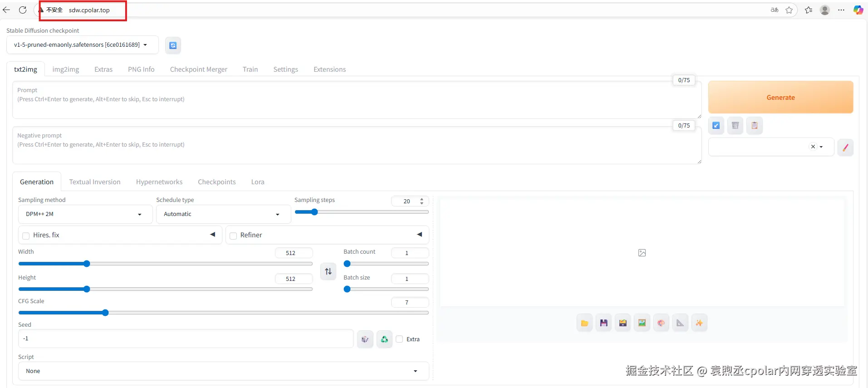This screenshot has height=388, width=868.
Task: Click the CFG Scale slider handle
Action: point(105,313)
